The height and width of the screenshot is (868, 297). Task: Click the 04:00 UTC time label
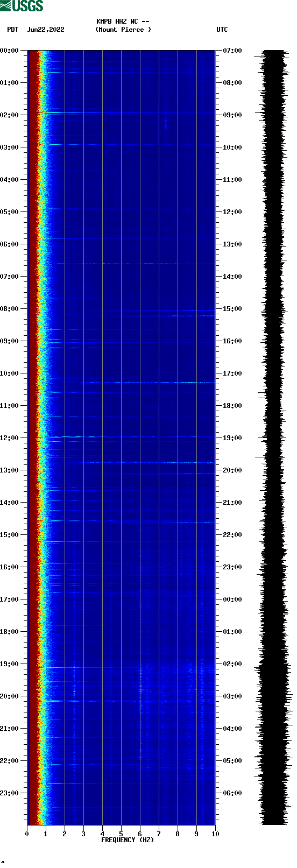click(x=232, y=729)
